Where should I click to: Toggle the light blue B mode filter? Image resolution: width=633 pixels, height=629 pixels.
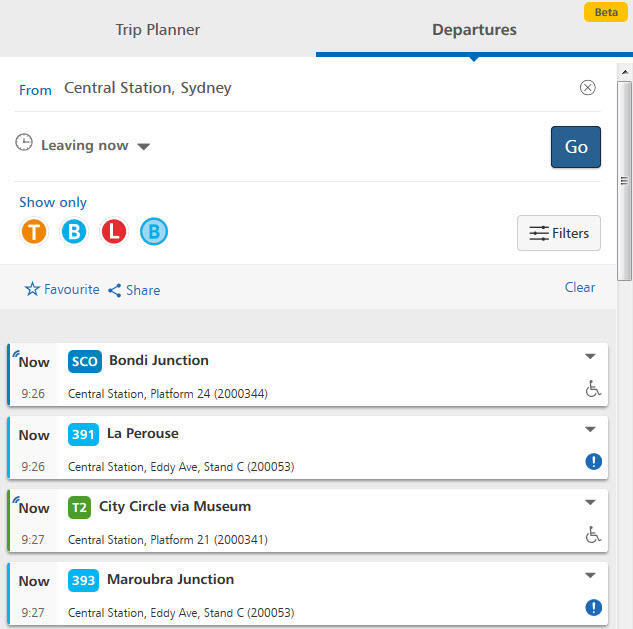(x=154, y=232)
